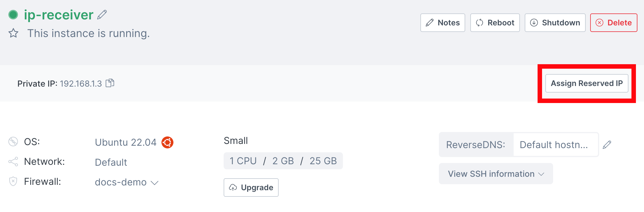This screenshot has height=212, width=644.
Task: Click the Firewall shield icon
Action: 13,181
